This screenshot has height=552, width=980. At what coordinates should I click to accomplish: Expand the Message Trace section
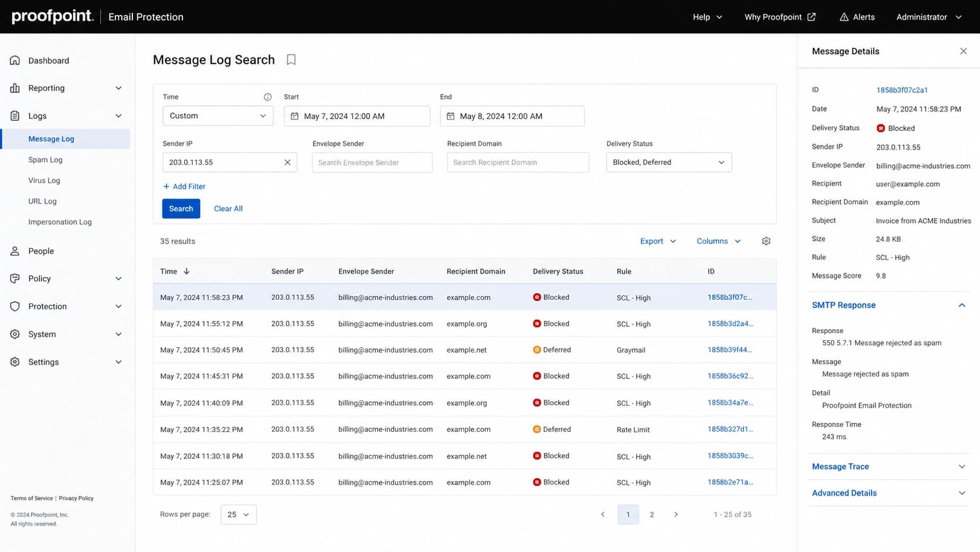click(x=962, y=466)
